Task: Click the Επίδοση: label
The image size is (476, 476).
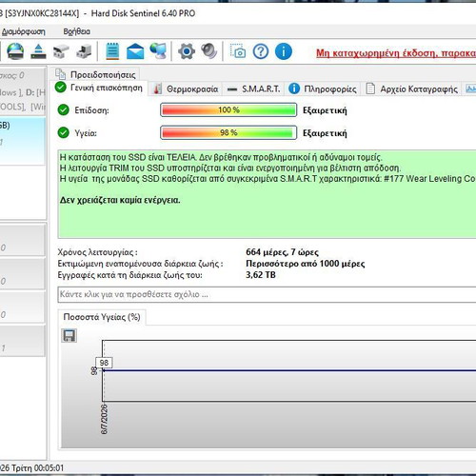Action: pos(91,110)
